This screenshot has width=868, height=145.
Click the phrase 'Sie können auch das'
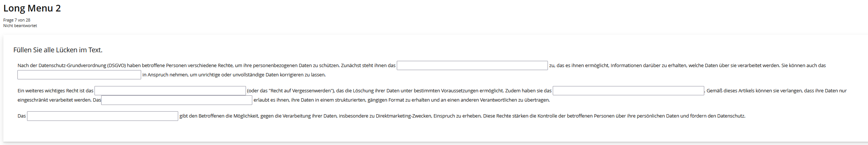tap(804, 66)
